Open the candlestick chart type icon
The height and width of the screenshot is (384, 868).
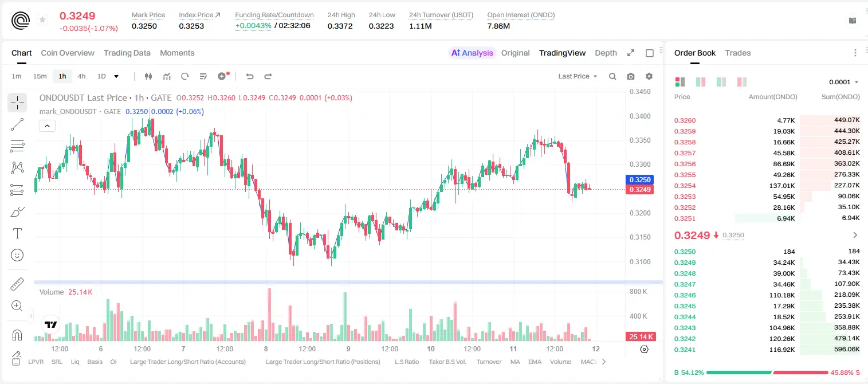[x=148, y=76]
